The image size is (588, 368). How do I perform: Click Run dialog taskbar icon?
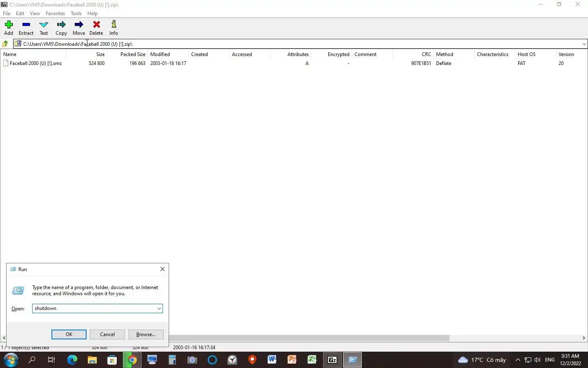coord(352,360)
